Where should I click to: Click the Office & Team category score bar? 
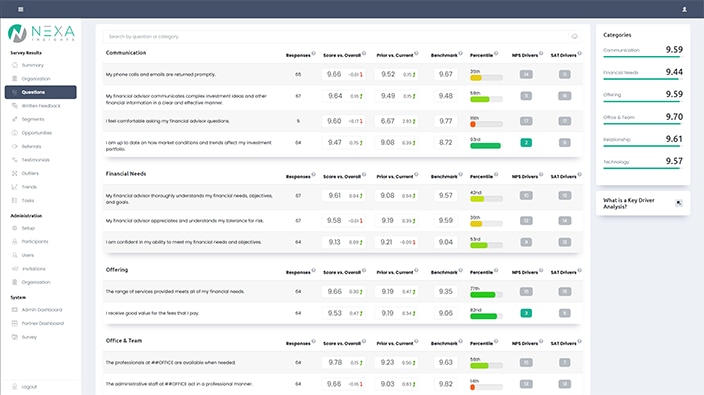643,124
